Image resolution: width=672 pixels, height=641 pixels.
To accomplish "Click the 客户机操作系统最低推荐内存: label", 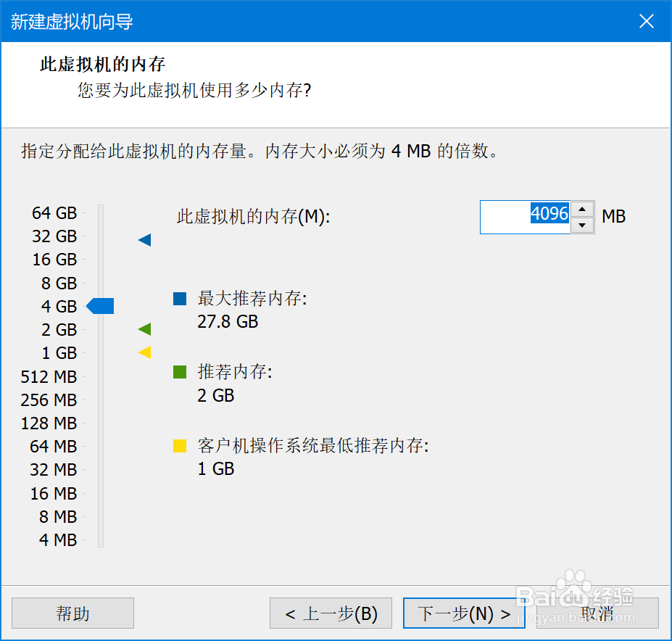I will click(x=313, y=446).
